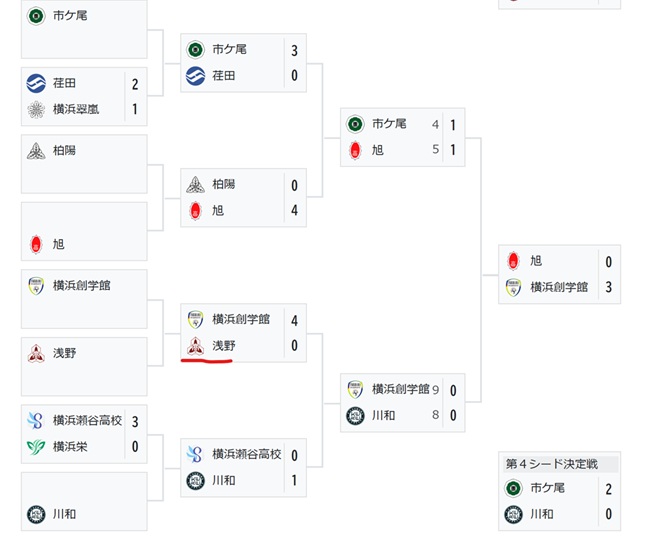Select 市ケ尾 name in the semifinal match

(x=389, y=124)
